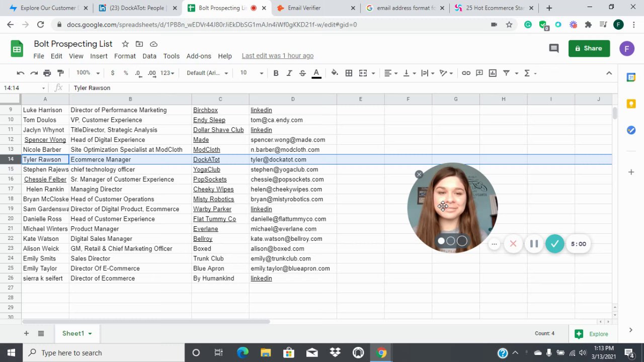Open the font size dropdown
644x362 pixels.
(x=251, y=73)
